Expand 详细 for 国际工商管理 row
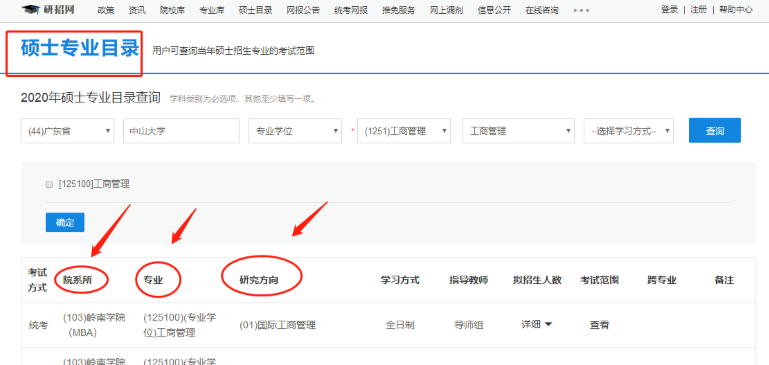The width and height of the screenshot is (769, 365). [537, 324]
